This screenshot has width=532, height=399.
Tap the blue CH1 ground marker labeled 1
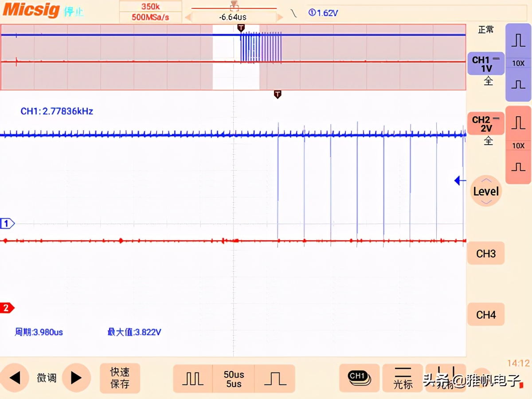[x=8, y=223]
